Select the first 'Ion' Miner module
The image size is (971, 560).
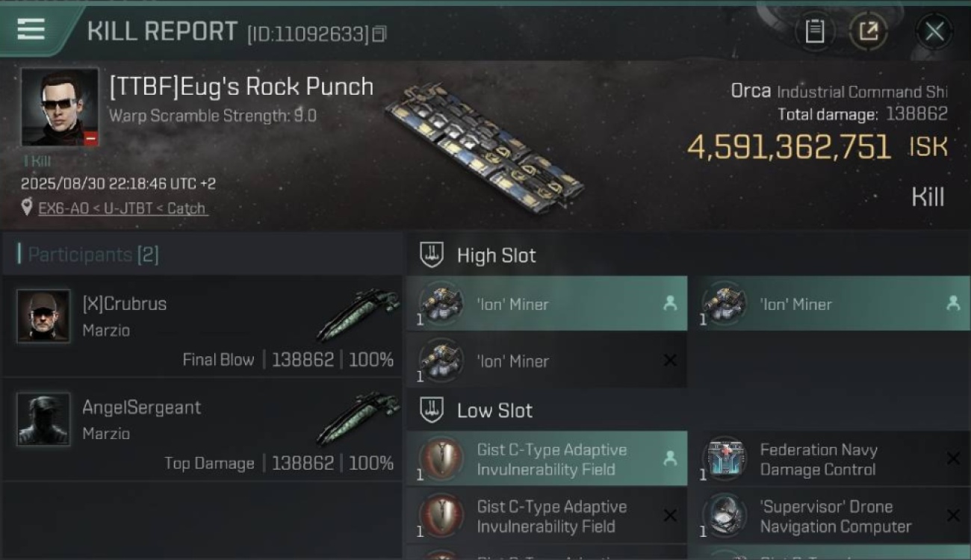point(547,304)
